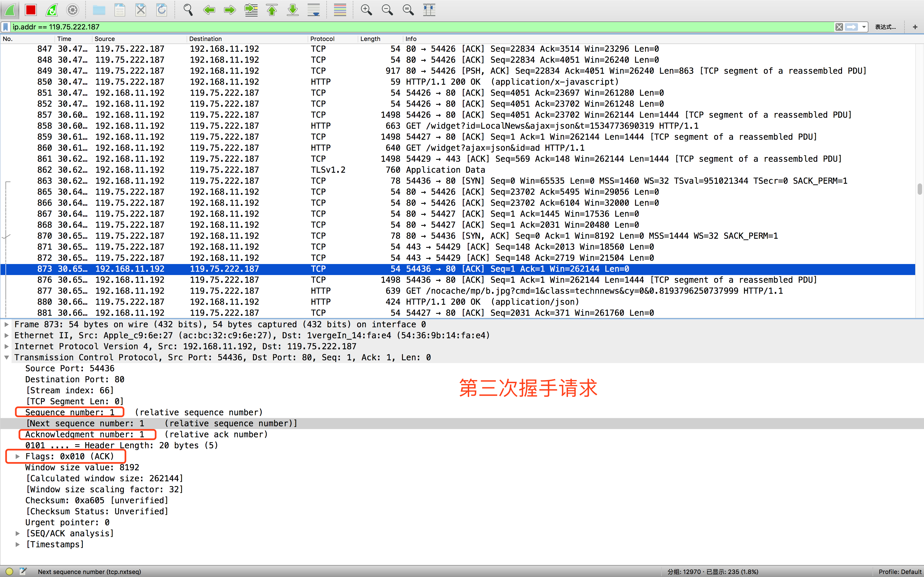Screen dimensions: 924x577
Task: Select packet 849 PSH, ACK row
Action: (x=458, y=71)
